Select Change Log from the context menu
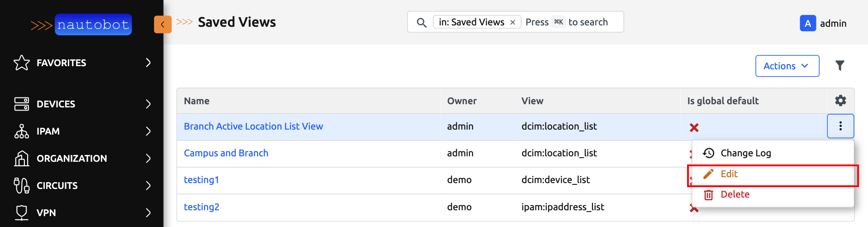 pos(745,153)
